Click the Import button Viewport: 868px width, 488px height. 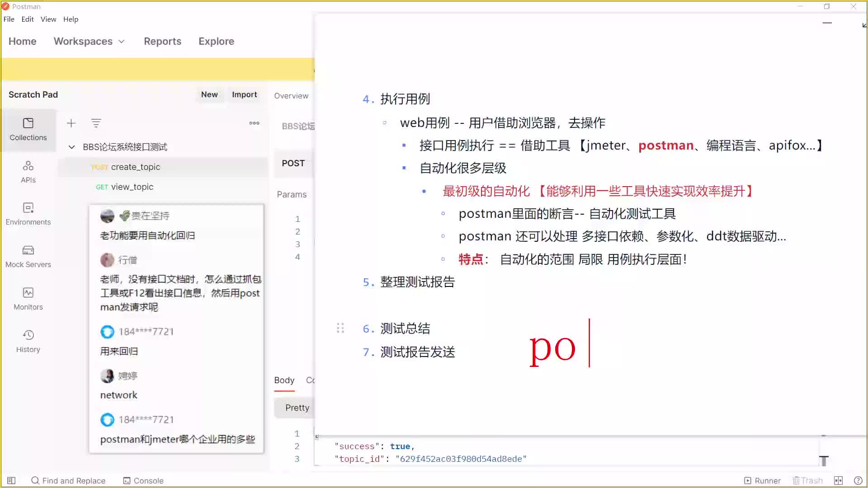coord(244,94)
